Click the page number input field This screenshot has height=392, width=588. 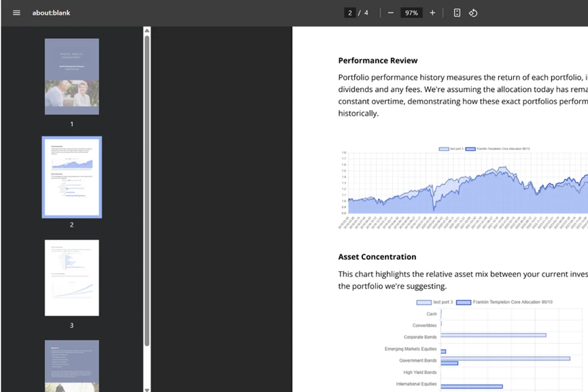(350, 13)
